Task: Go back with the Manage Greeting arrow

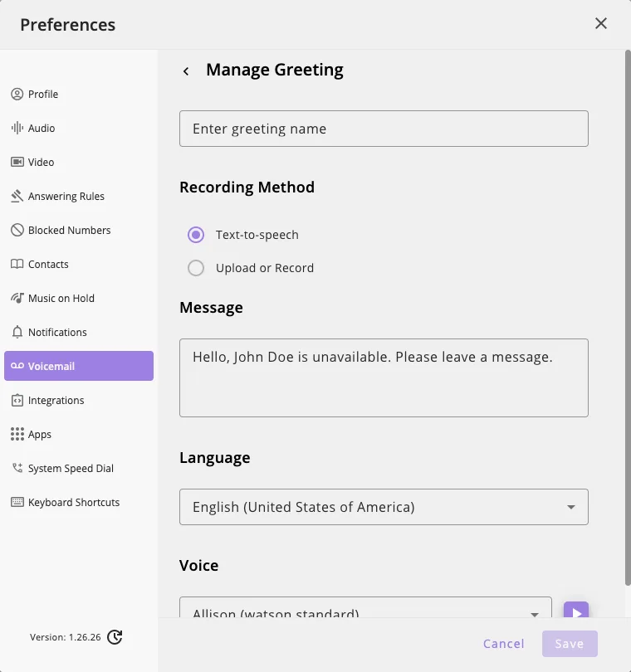Action: coord(186,71)
